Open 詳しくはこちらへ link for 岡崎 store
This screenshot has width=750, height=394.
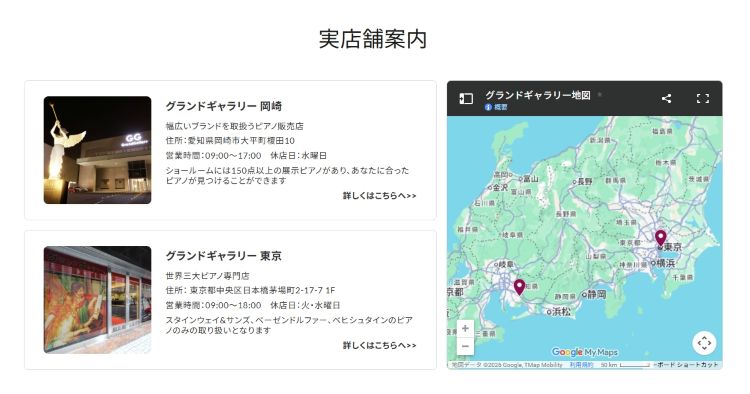pos(379,196)
